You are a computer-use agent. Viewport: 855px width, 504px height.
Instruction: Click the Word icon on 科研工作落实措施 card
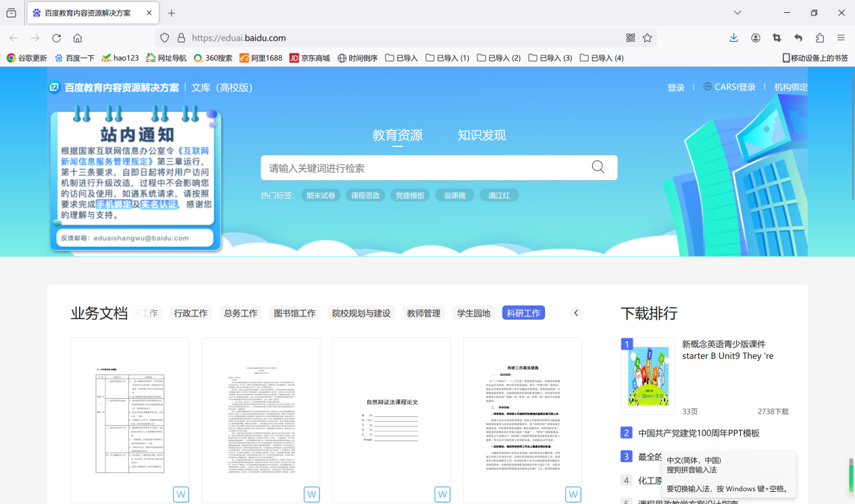[573, 494]
